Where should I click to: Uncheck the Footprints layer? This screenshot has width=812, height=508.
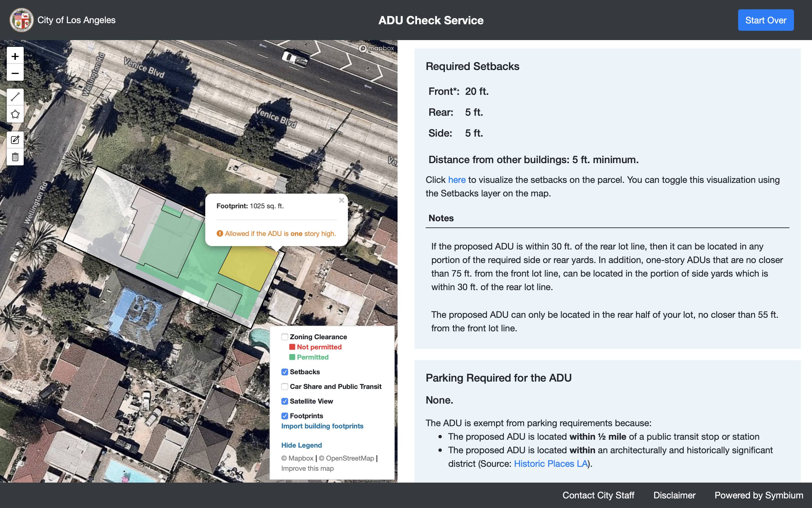pos(284,416)
